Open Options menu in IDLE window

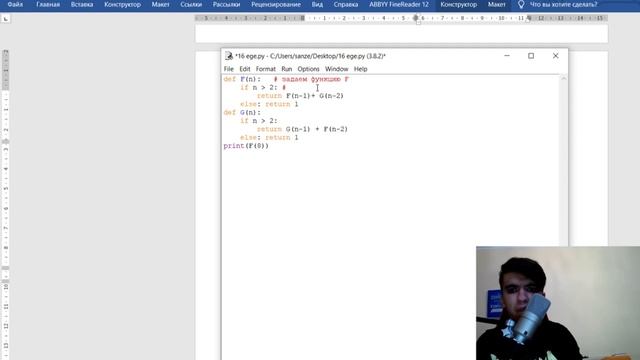(308, 69)
